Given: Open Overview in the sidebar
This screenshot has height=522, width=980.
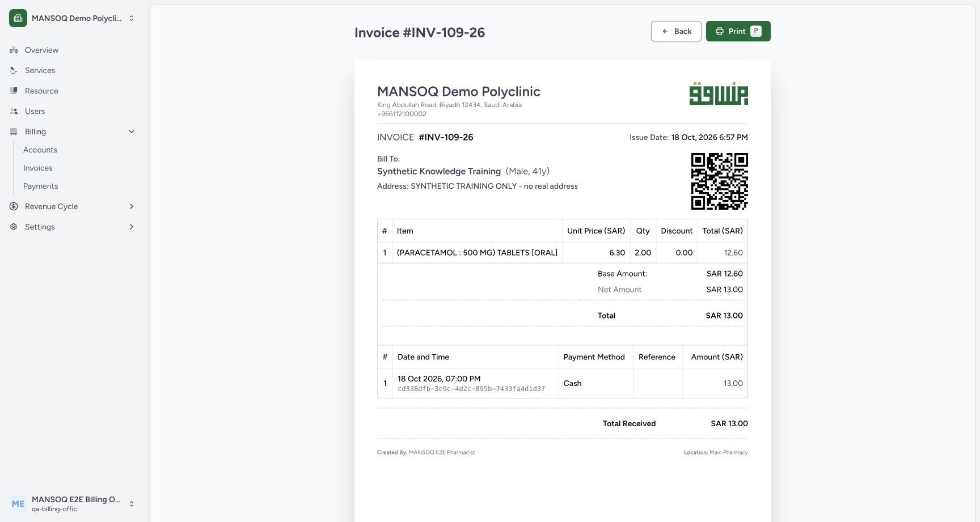Looking at the screenshot, I should 41,50.
